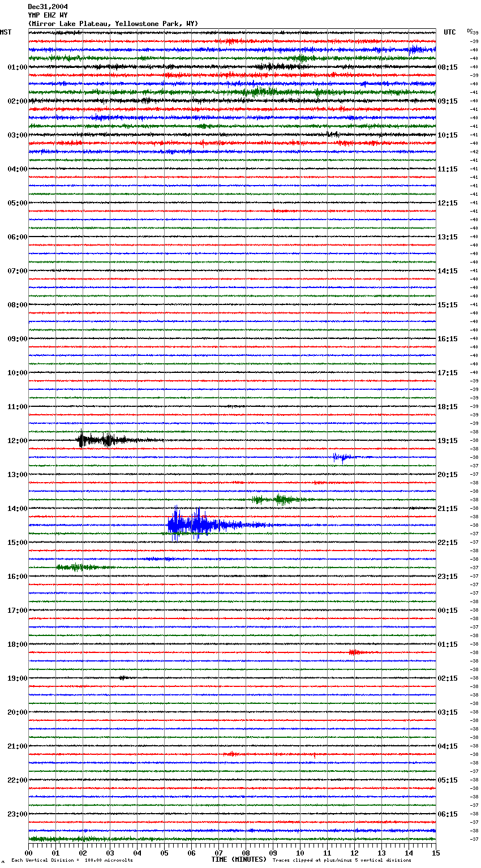This screenshot has height=868, width=481.
Task: Choose the 10:00 MST time label
Action: click(18, 373)
